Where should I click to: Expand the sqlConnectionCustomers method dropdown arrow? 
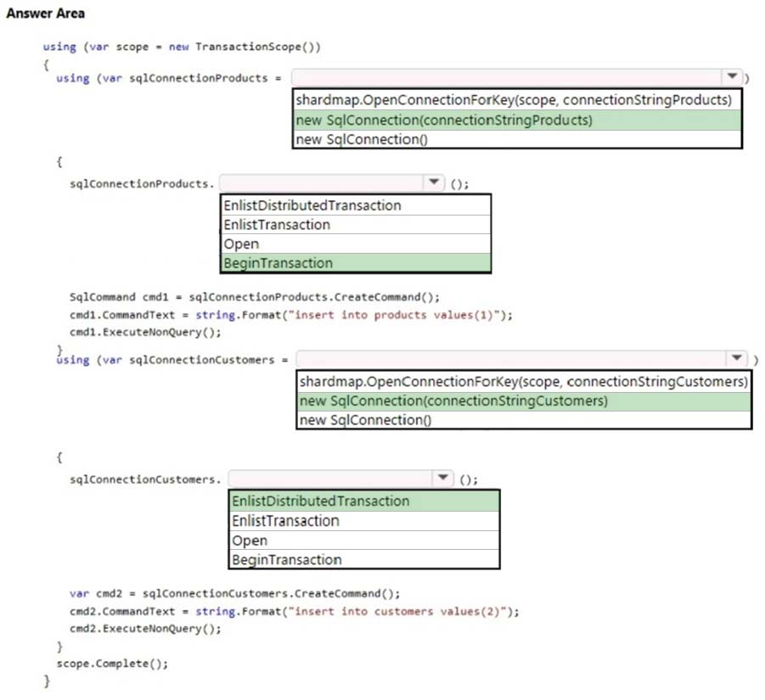[442, 478]
